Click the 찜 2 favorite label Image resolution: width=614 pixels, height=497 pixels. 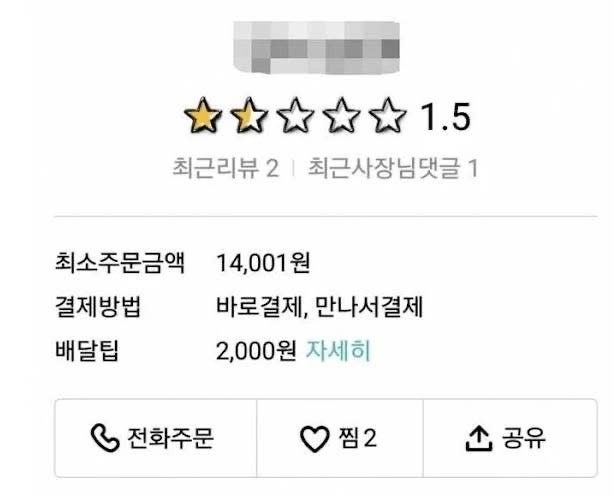tap(358, 438)
